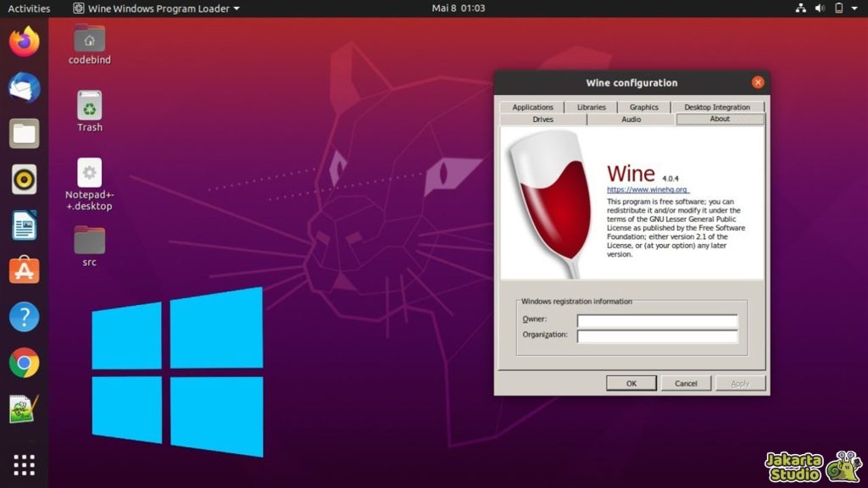
Task: Show the applications grid
Action: point(24,464)
